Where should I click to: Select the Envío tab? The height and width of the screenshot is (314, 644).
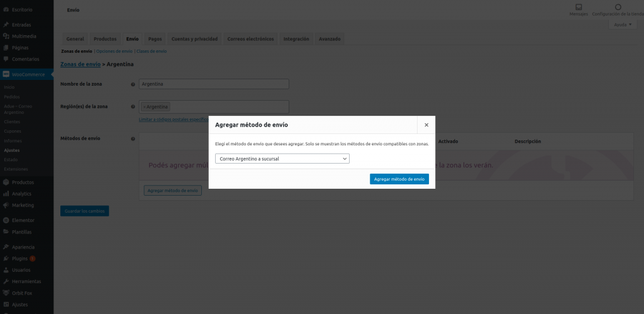(132, 39)
